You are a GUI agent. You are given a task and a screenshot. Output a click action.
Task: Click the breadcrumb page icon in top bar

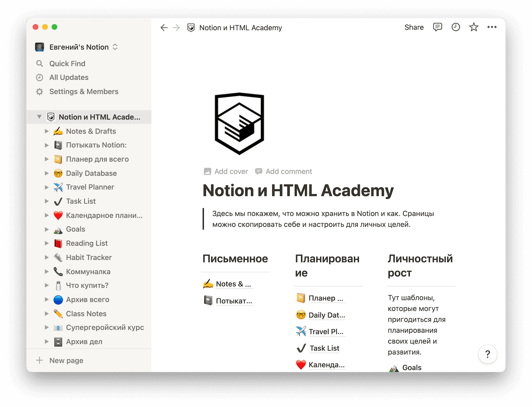tap(191, 28)
